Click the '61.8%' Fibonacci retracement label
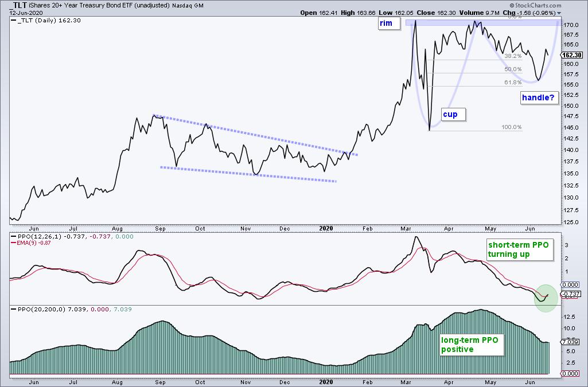 click(513, 83)
